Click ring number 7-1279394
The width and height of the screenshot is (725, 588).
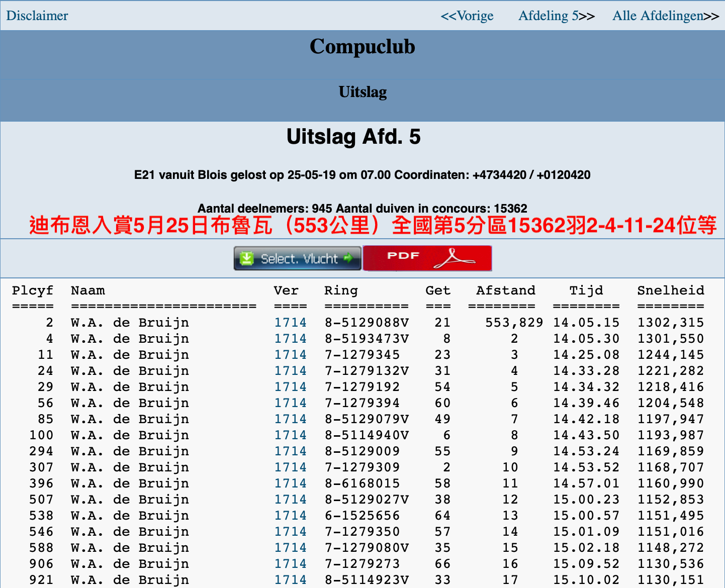362,403
